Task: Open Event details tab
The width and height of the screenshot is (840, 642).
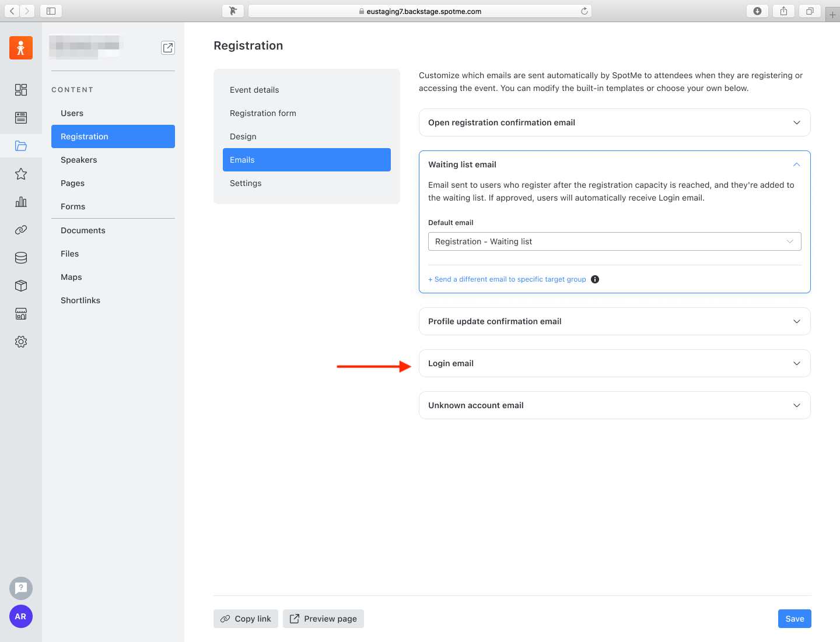Action: click(307, 90)
